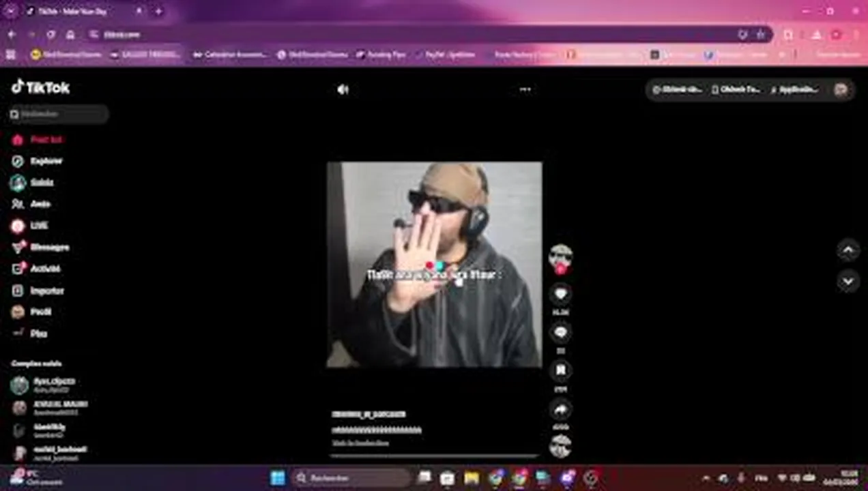Image resolution: width=868 pixels, height=491 pixels.
Task: Open the profile avatar at top right
Action: coord(841,89)
